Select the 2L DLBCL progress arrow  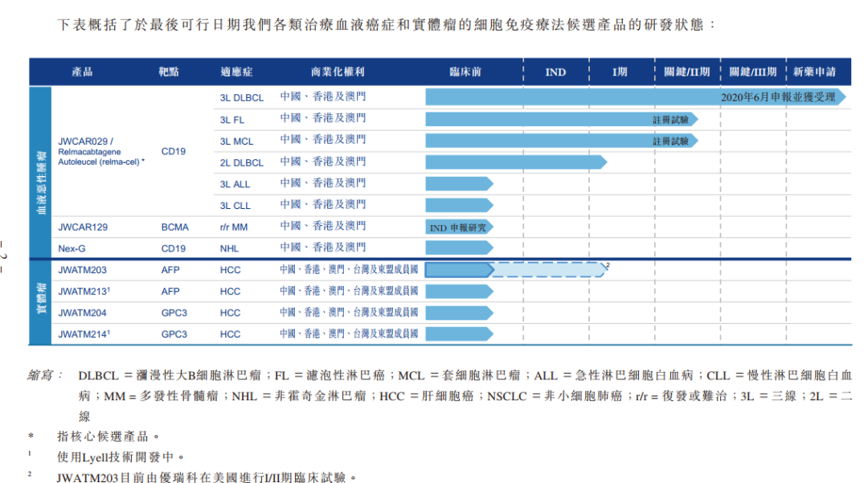[x=516, y=162]
